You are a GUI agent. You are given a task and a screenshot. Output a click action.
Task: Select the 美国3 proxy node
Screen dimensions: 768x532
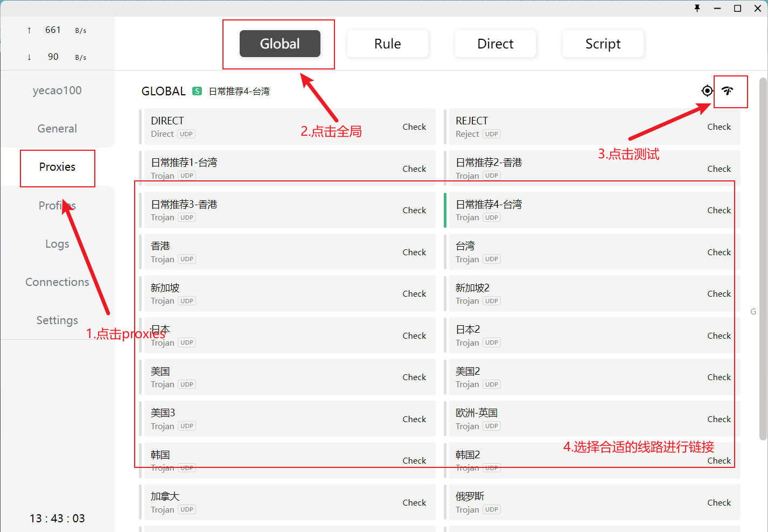tap(287, 418)
